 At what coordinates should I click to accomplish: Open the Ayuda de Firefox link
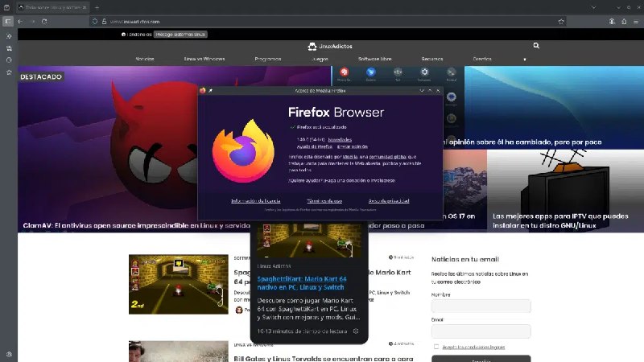pos(314,146)
